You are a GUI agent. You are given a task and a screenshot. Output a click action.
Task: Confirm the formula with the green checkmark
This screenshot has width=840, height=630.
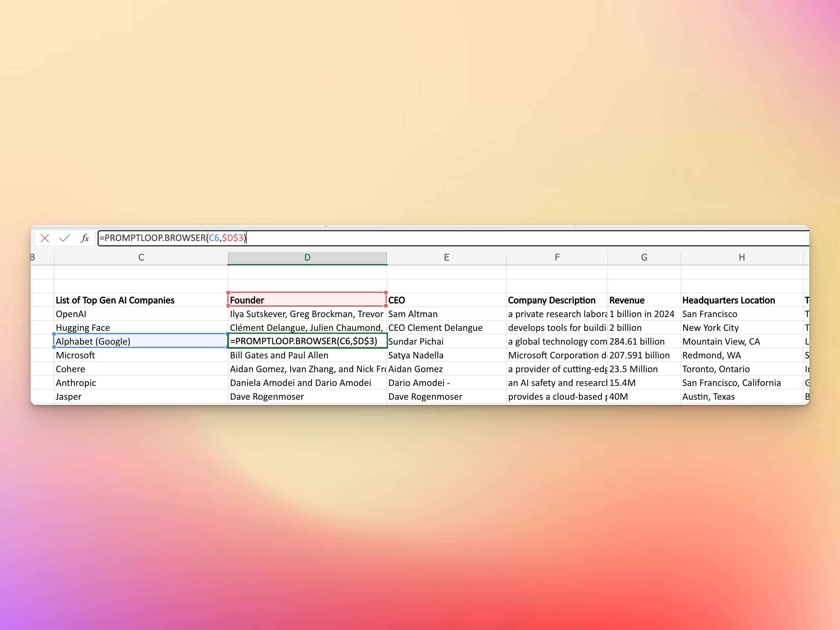click(x=65, y=238)
